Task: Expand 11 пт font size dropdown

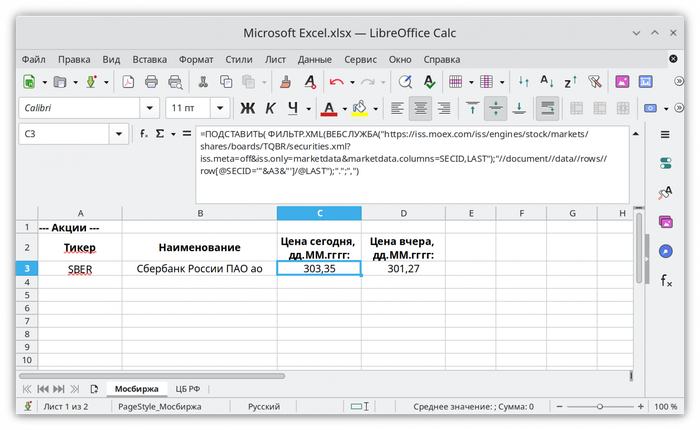Action: (x=220, y=108)
